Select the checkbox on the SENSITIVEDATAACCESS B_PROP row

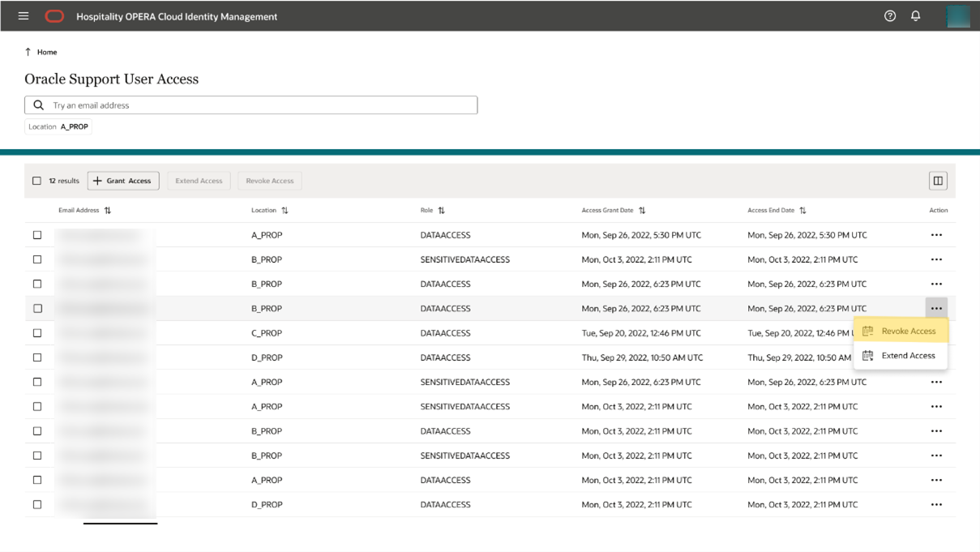(x=36, y=259)
